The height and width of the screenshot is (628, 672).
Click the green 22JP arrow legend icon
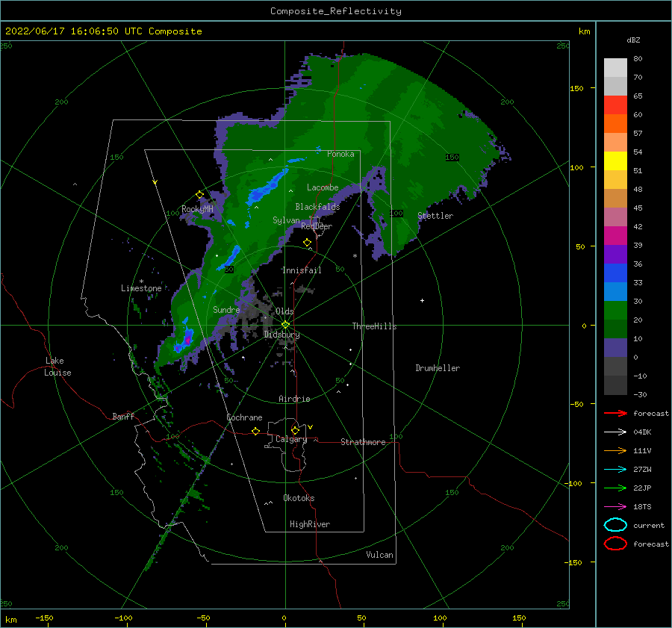[x=615, y=488]
